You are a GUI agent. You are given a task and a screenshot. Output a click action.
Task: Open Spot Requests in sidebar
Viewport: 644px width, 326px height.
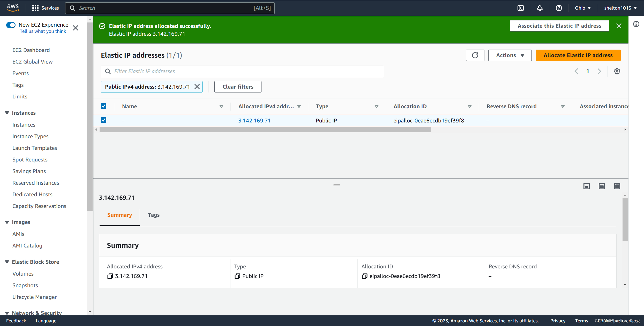(30, 160)
